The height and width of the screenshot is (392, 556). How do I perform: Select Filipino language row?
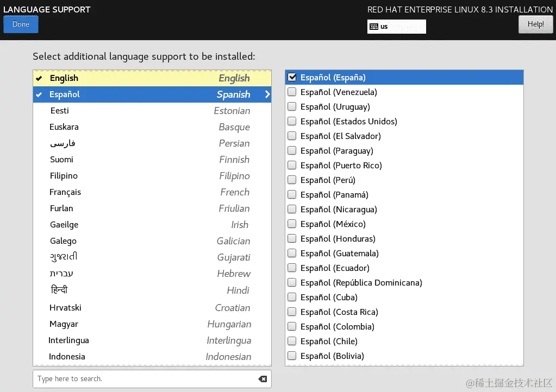coord(152,176)
